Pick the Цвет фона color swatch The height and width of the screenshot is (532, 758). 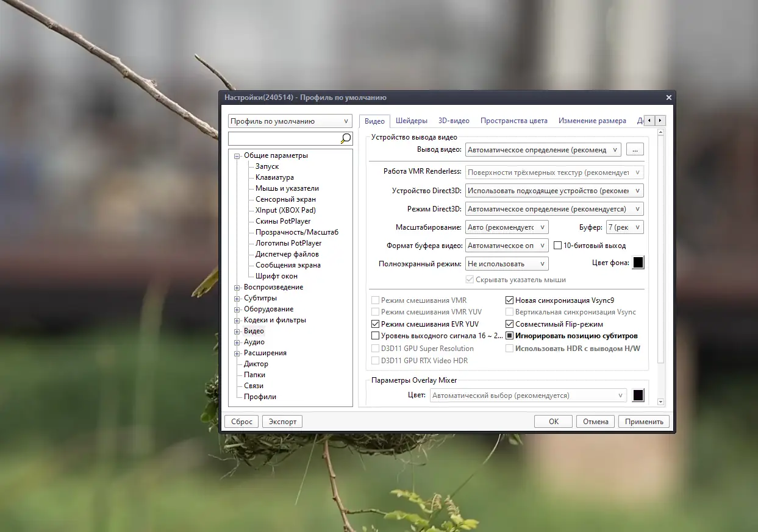coord(638,263)
